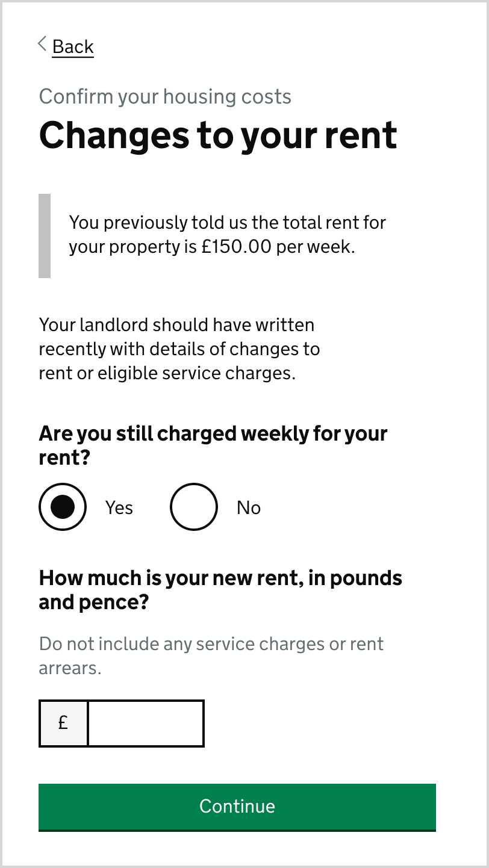Focus the new rent amount input field
Viewport: 489px width, 868px height.
click(x=146, y=723)
